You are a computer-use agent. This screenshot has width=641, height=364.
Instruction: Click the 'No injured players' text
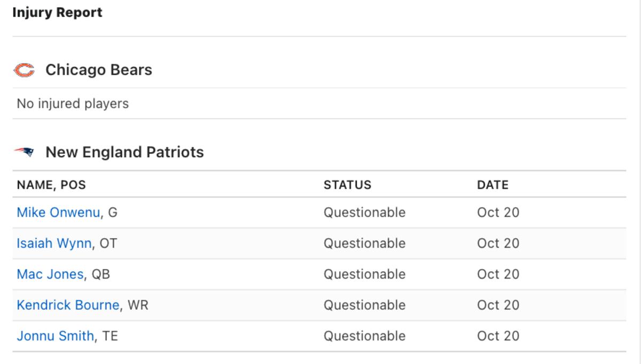(73, 104)
